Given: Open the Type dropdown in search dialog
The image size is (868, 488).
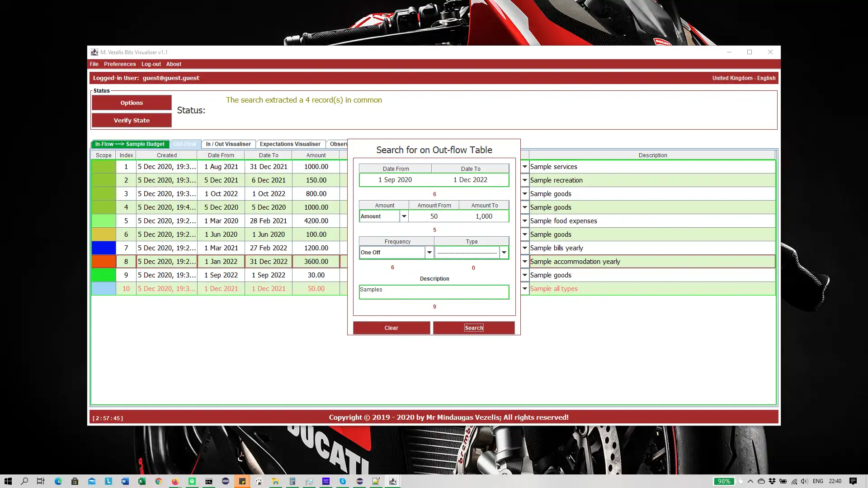Looking at the screenshot, I should point(505,252).
